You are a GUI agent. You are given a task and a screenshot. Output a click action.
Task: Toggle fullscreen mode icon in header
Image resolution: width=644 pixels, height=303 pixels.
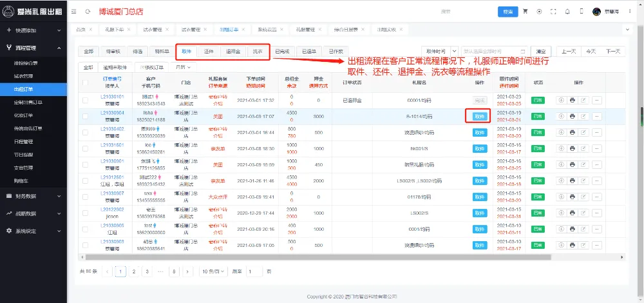[x=553, y=12]
